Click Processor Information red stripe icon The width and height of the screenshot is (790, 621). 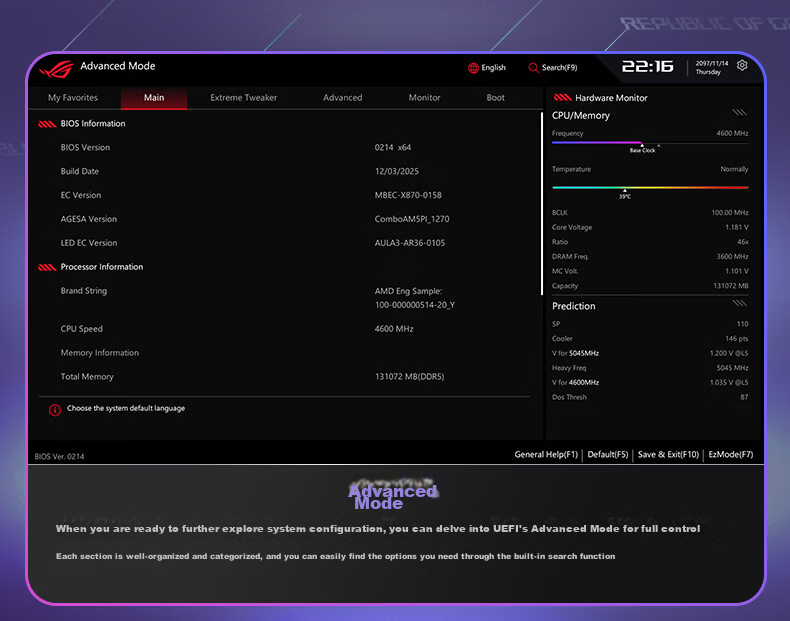coord(47,267)
